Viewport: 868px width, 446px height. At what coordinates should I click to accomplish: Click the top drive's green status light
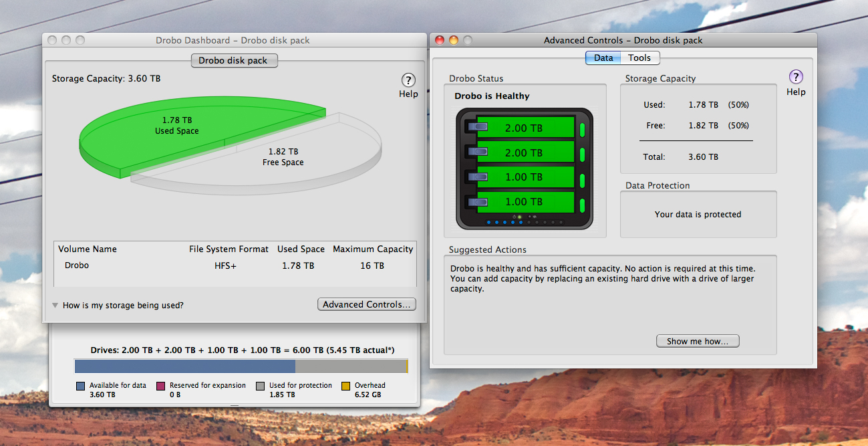581,129
